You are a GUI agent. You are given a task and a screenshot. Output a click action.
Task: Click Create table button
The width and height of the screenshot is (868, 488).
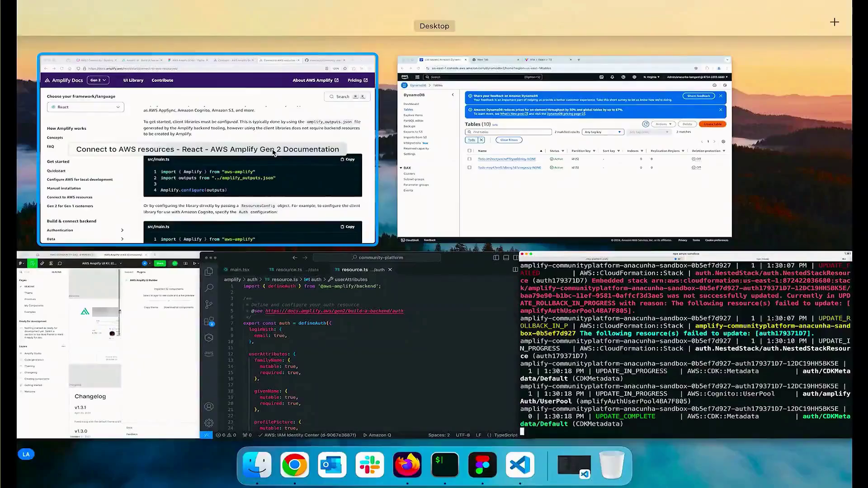coord(712,124)
